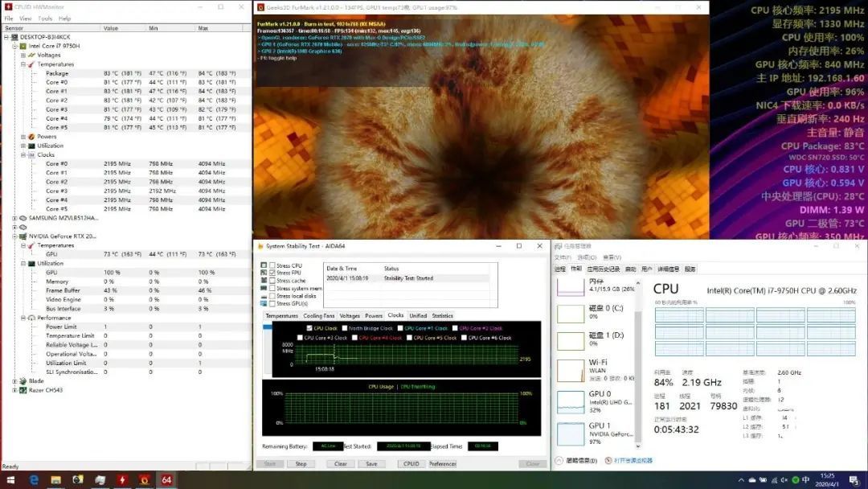Select the GPU 1 NVIDIA GeForce thumbnail
The height and width of the screenshot is (489, 868).
click(596, 434)
